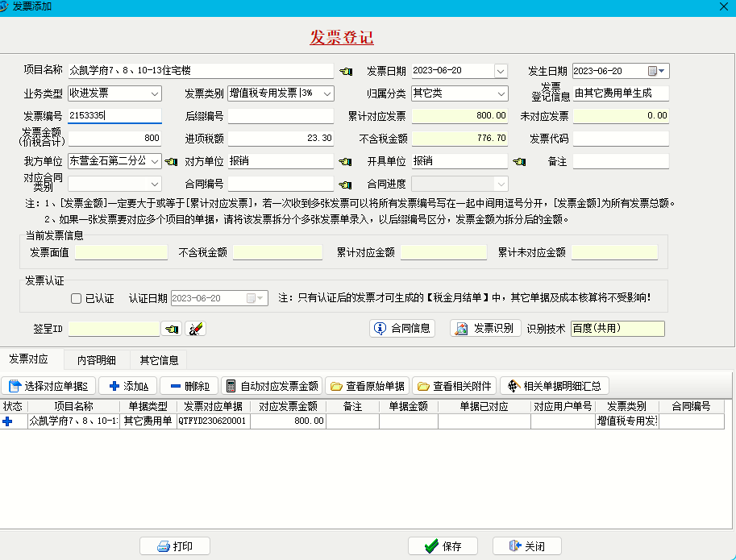Expand the 发票类别 dropdown
Screen dimensions: 736x560
click(x=327, y=93)
